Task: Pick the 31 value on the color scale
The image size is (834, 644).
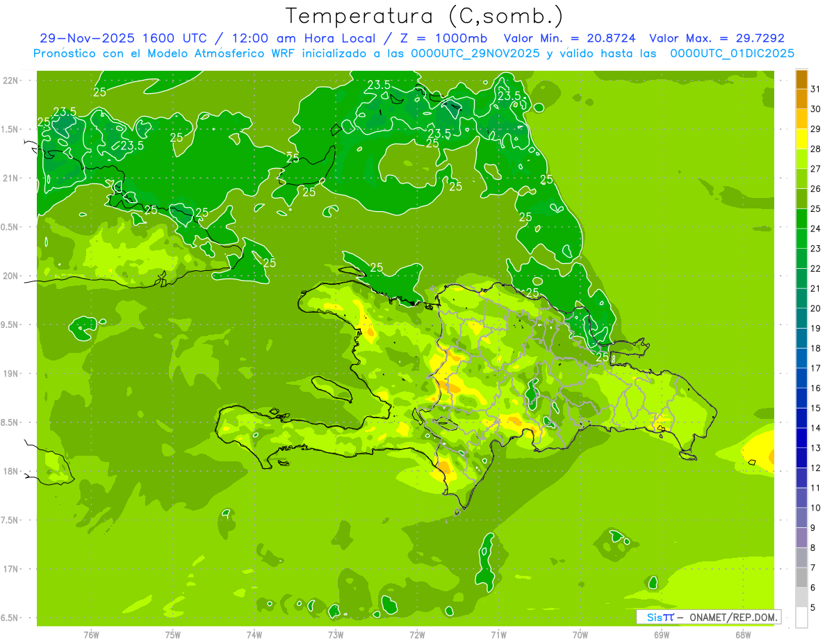Action: [816, 89]
